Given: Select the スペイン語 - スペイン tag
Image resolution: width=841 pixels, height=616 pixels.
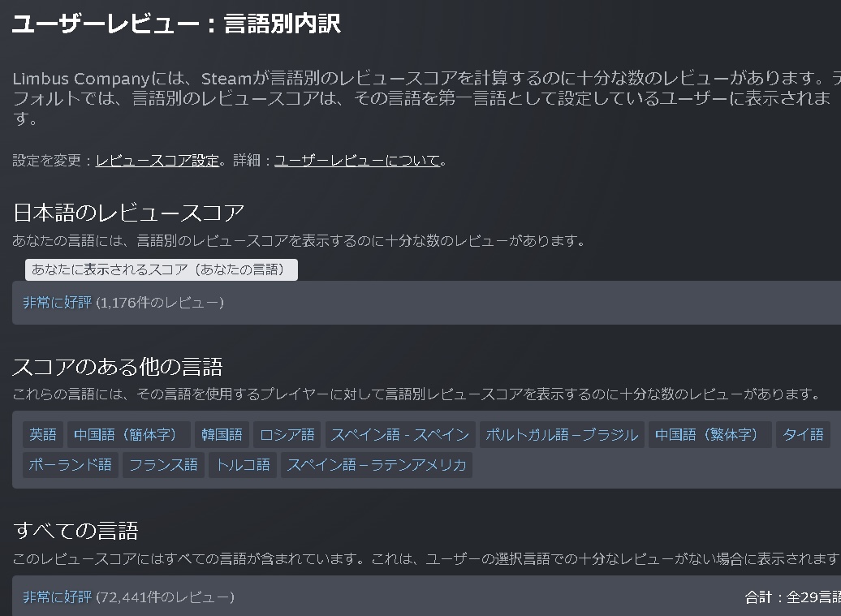Looking at the screenshot, I should (400, 435).
